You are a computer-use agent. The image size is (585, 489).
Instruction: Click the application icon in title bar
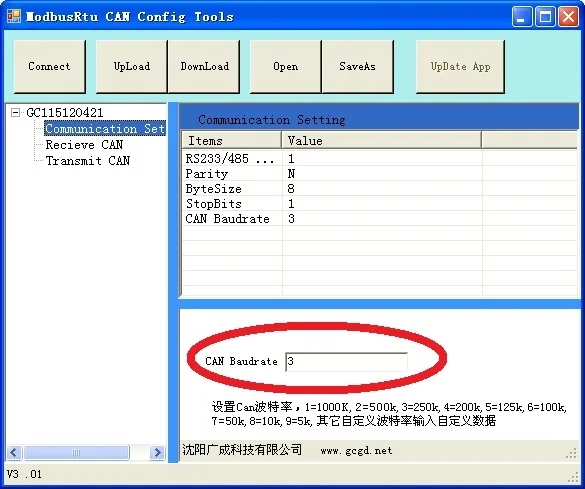pyautogui.click(x=14, y=16)
